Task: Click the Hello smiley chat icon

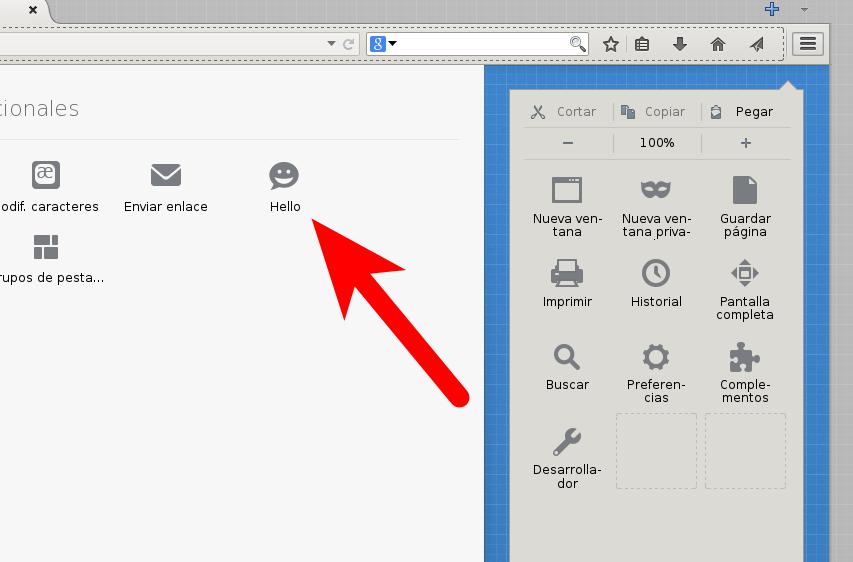Action: pos(284,176)
